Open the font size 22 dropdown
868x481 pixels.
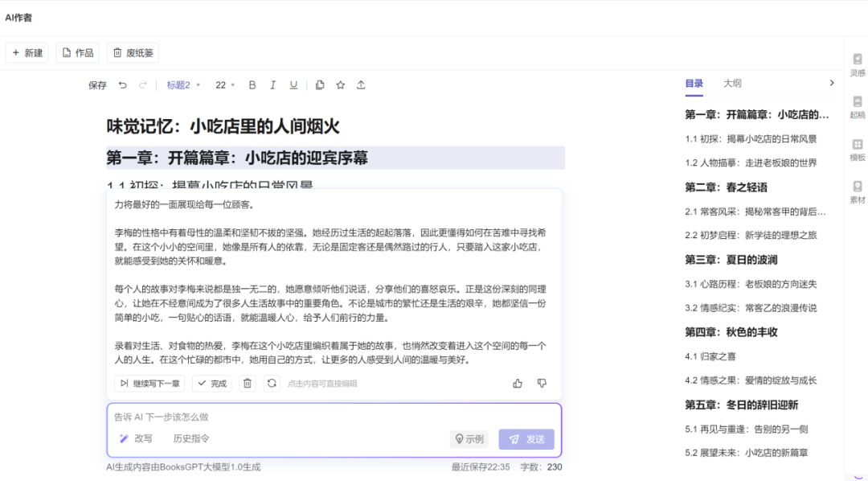point(225,85)
